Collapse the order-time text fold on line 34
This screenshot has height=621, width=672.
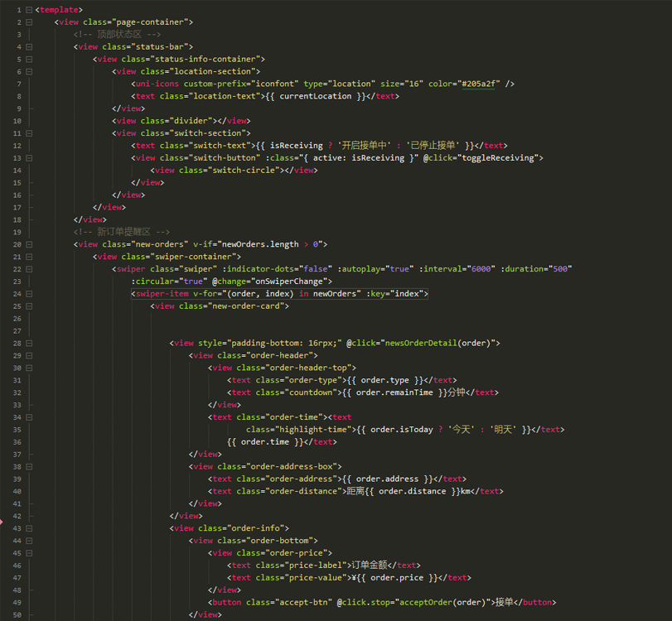click(29, 417)
